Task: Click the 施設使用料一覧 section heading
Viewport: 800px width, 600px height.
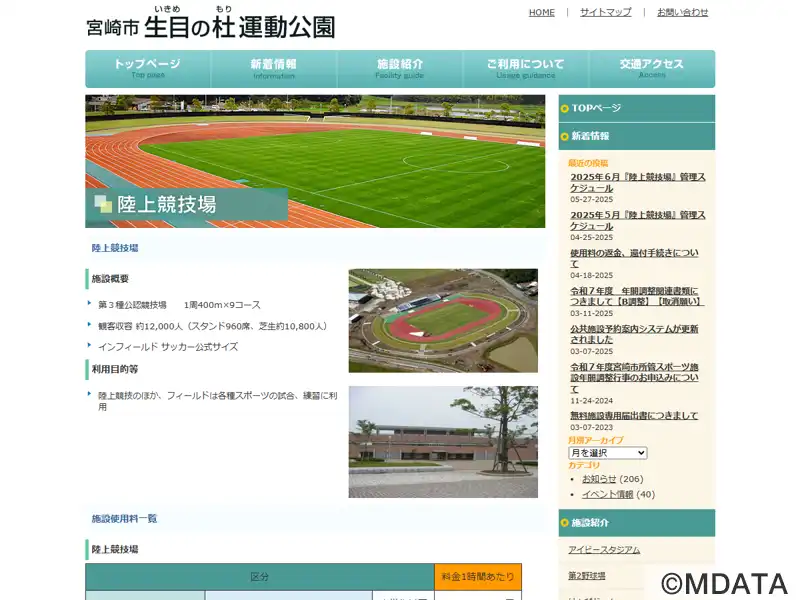Action: click(x=124, y=519)
